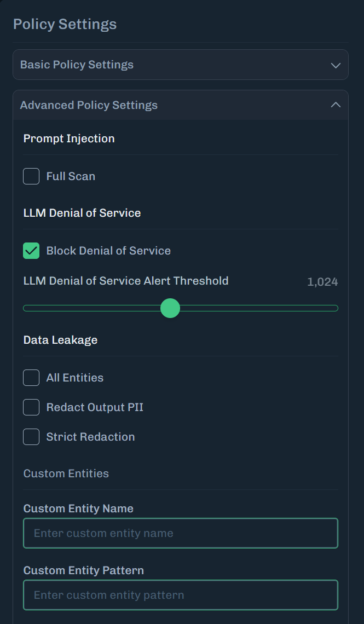Focus the Custom Entity Name input field
Screen dimensions: 364x624
pyautogui.click(x=181, y=533)
